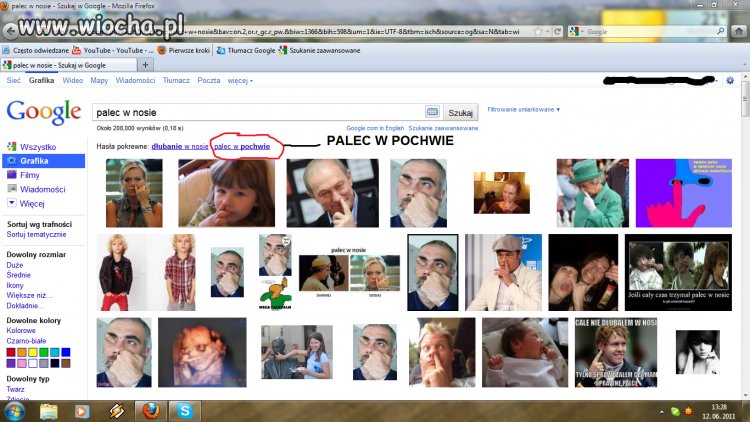Expand the Więcej sidebar option
The width and height of the screenshot is (750, 422).
click(26, 203)
